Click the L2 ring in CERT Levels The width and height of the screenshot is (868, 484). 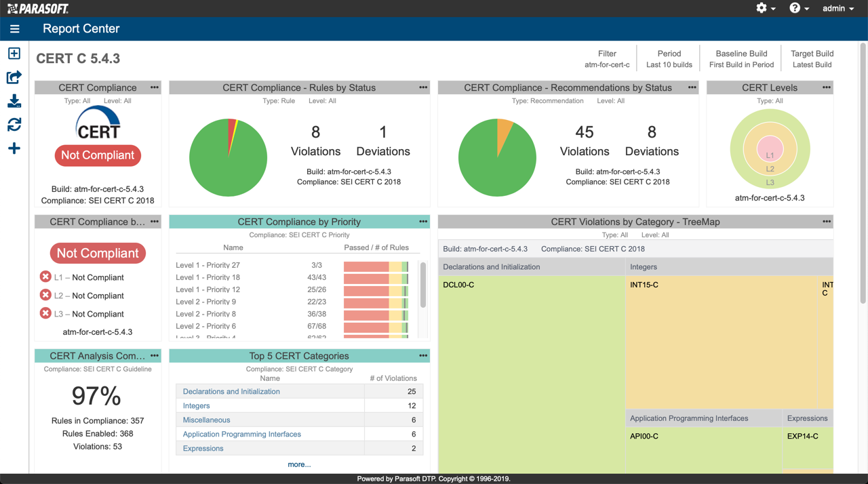point(770,169)
